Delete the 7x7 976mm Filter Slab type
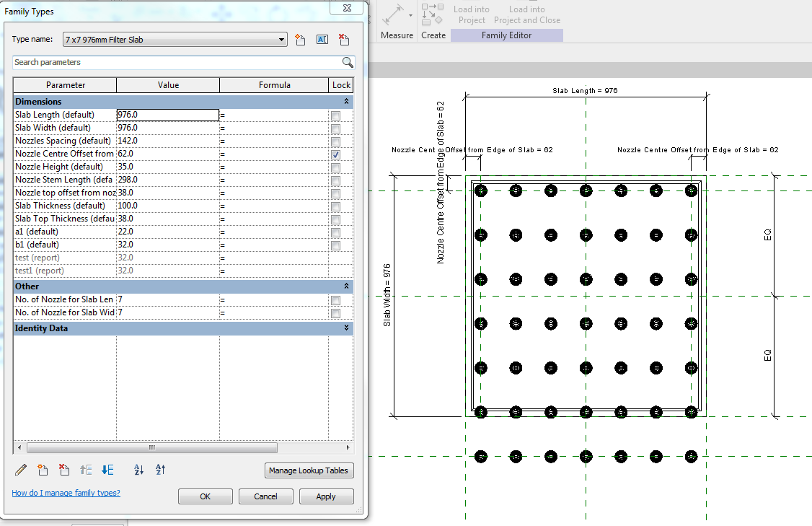The height and width of the screenshot is (526, 812). pyautogui.click(x=344, y=39)
